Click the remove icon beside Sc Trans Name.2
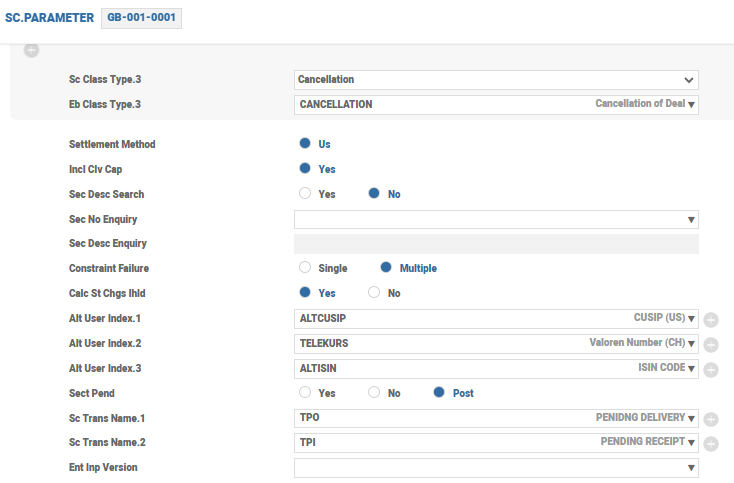The width and height of the screenshot is (734, 483). (x=711, y=444)
